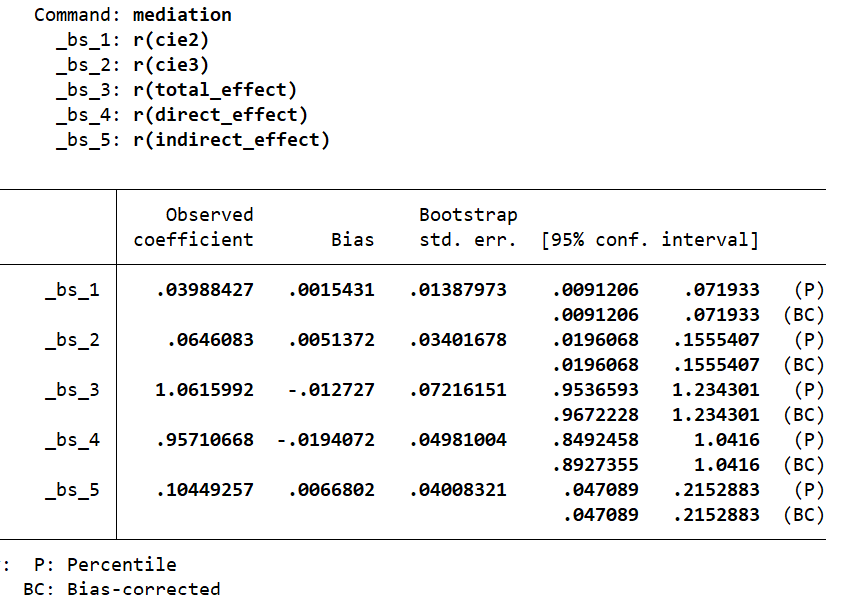
Task: Select the standard error value .04008321
Action: 457,490
